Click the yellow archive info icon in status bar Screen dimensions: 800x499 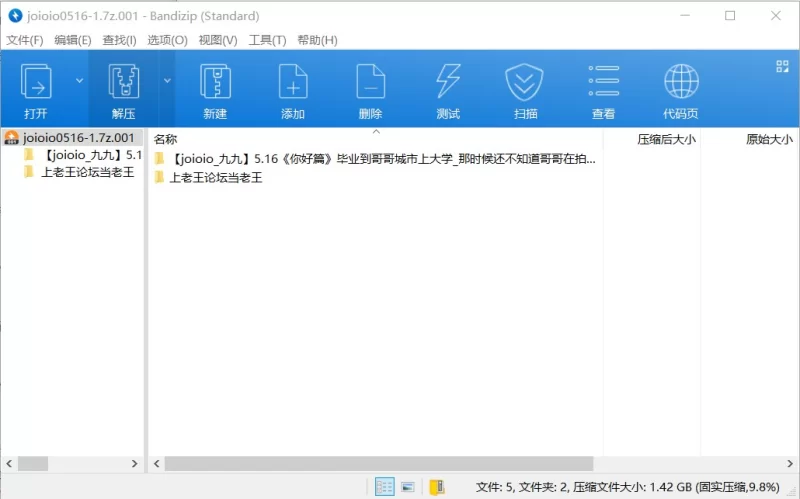point(437,487)
